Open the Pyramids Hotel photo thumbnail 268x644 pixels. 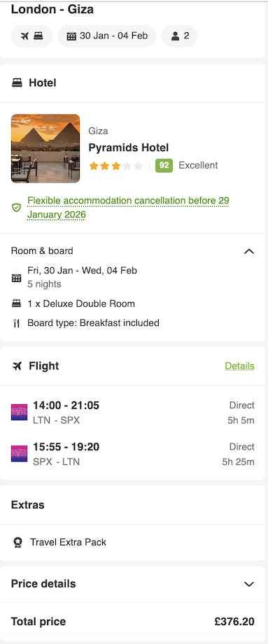click(x=45, y=148)
